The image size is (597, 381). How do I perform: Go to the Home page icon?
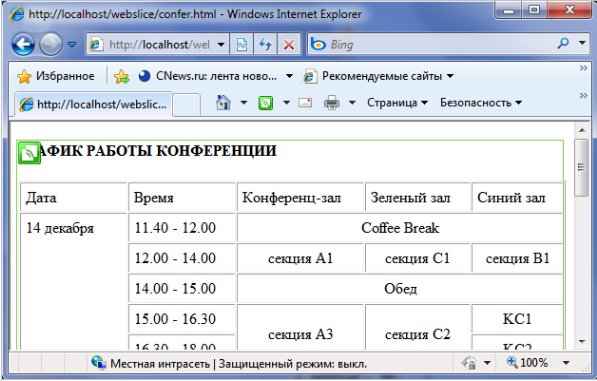click(x=223, y=103)
